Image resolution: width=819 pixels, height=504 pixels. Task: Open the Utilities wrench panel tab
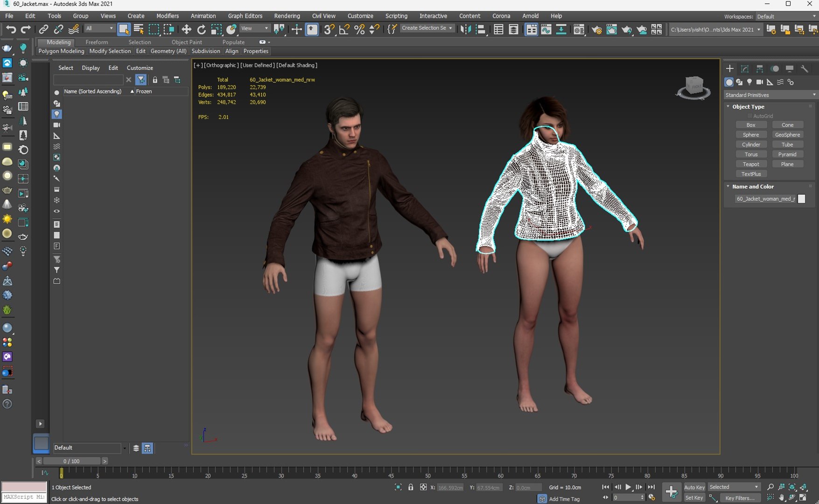coord(805,69)
